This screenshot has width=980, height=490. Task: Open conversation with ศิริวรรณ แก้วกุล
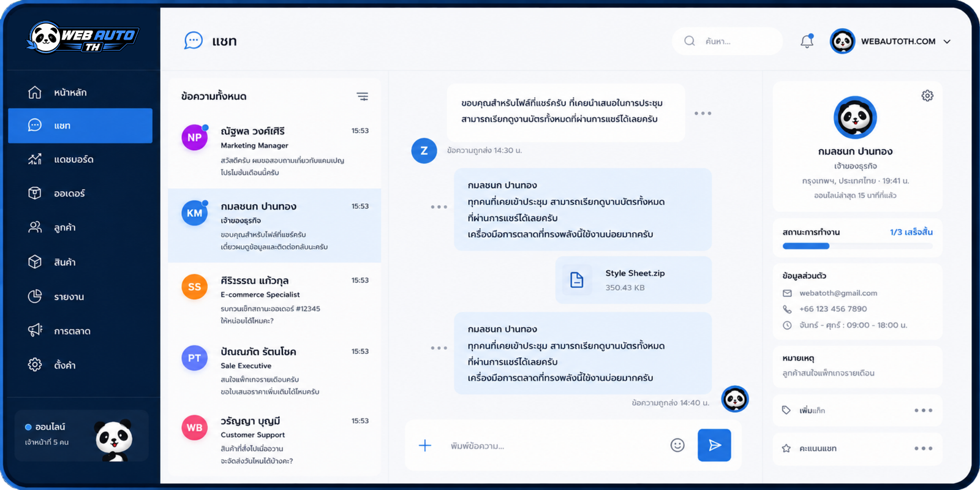274,300
